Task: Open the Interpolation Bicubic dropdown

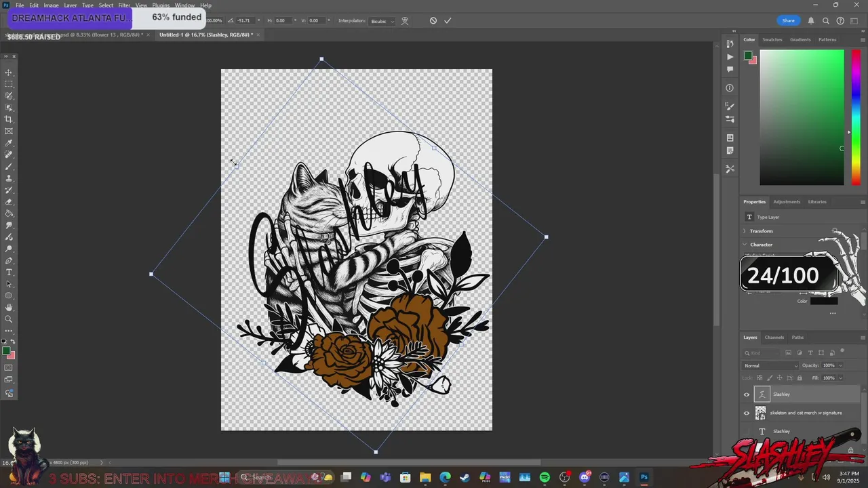Action: pos(383,21)
